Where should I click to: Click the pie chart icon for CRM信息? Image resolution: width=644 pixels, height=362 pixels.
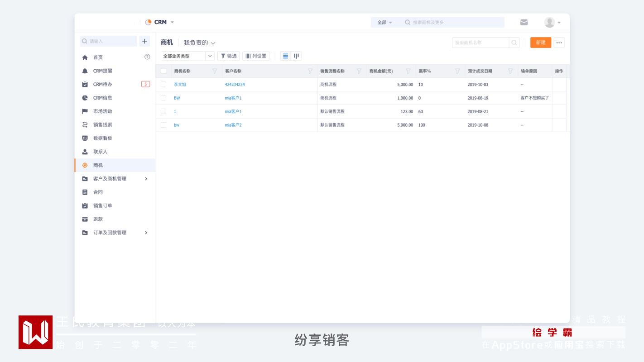[85, 98]
